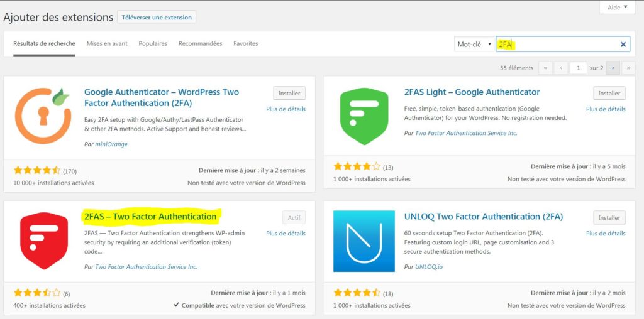This screenshot has height=319, width=644.
Task: Clear the search field with the X icon
Action: [623, 45]
